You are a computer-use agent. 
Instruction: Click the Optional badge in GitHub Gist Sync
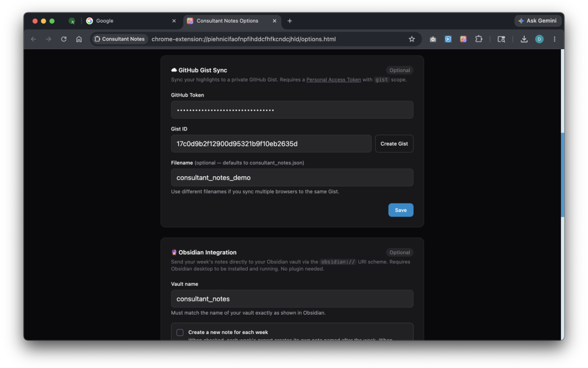(400, 70)
